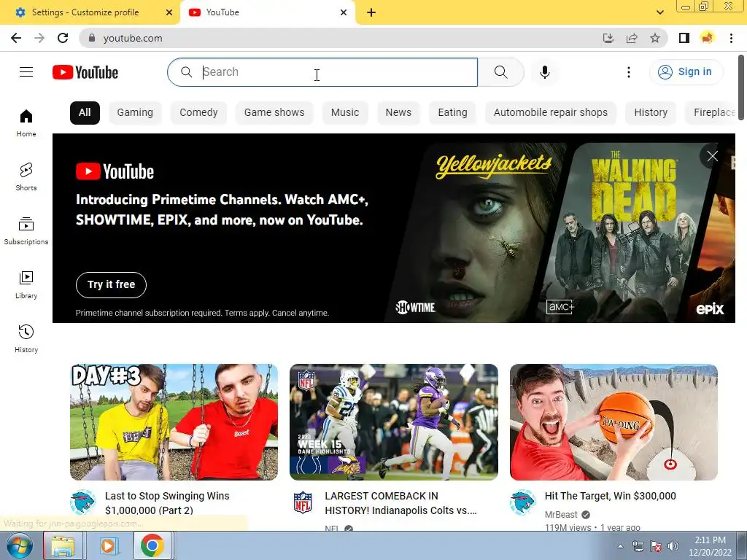This screenshot has height=560, width=747.
Task: Filter by News chip
Action: coord(398,113)
